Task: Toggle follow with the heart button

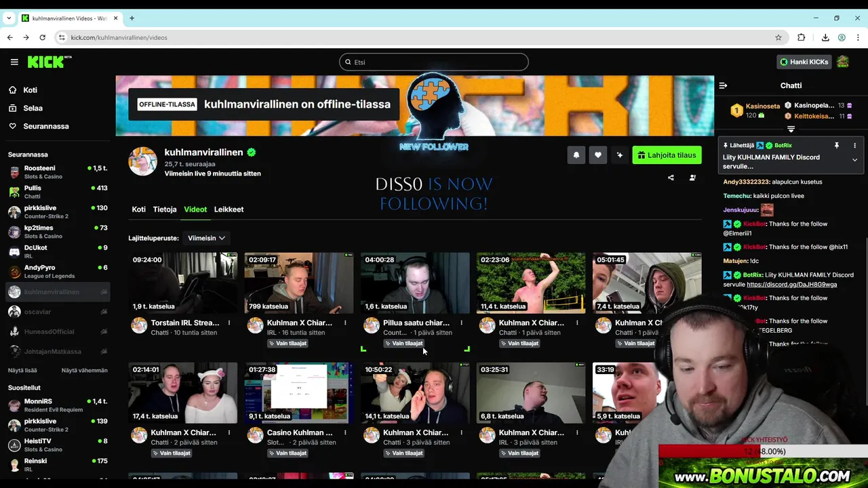Action: pos(597,155)
